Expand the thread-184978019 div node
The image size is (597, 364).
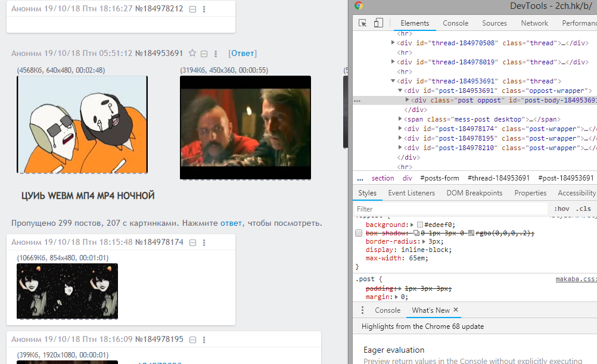[393, 62]
